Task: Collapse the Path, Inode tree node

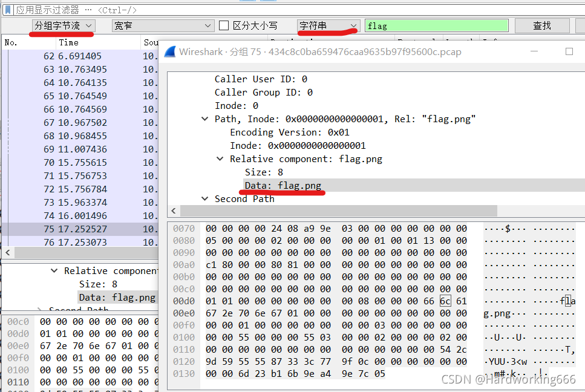Action: point(205,119)
